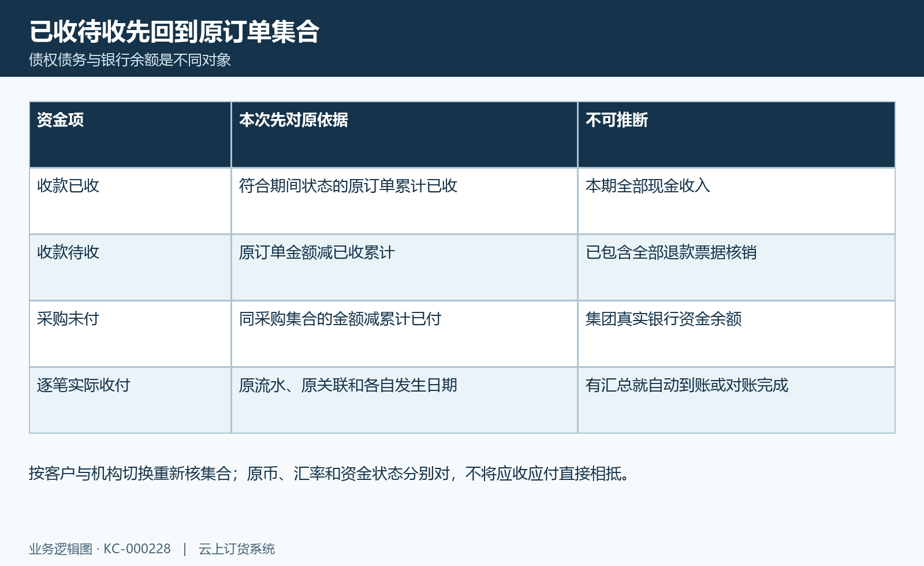Click cell 集团真实银行资金余额
The image size is (924, 566).
coord(736,334)
